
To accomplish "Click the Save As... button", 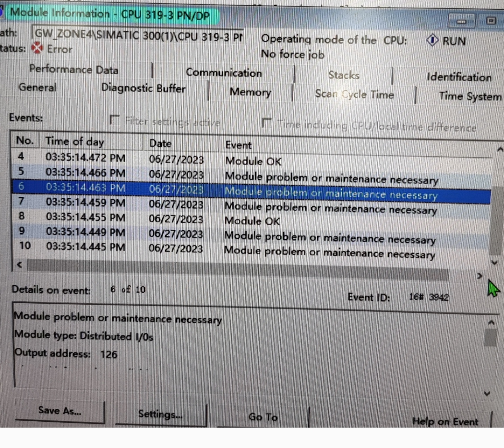I will [60, 411].
